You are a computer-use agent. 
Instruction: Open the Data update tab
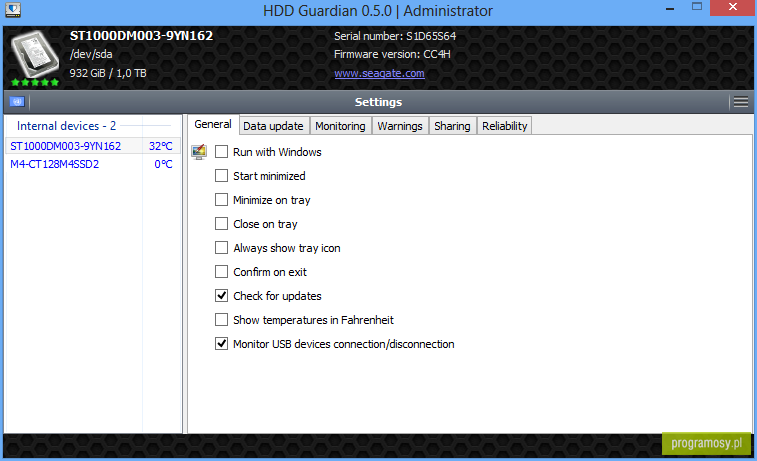273,126
